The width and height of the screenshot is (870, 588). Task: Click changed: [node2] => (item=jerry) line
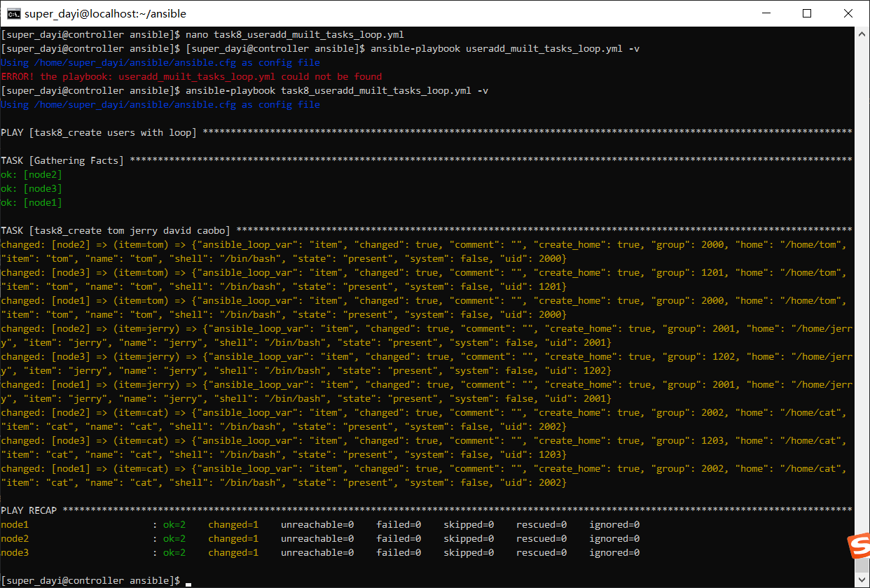coord(427,335)
